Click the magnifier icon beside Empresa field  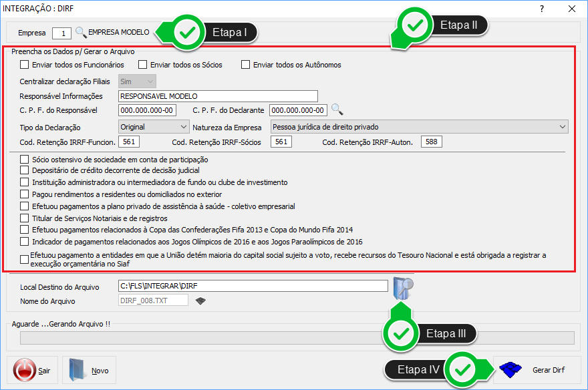click(x=81, y=32)
